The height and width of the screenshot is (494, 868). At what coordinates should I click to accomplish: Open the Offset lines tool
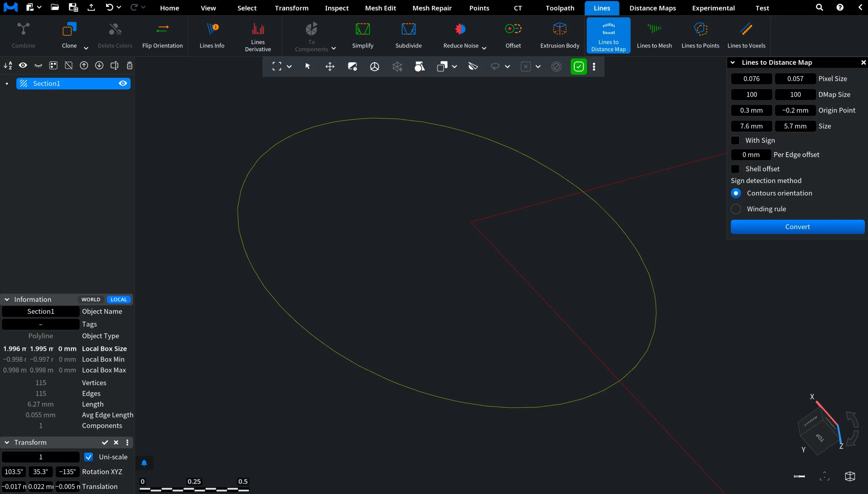click(x=513, y=35)
